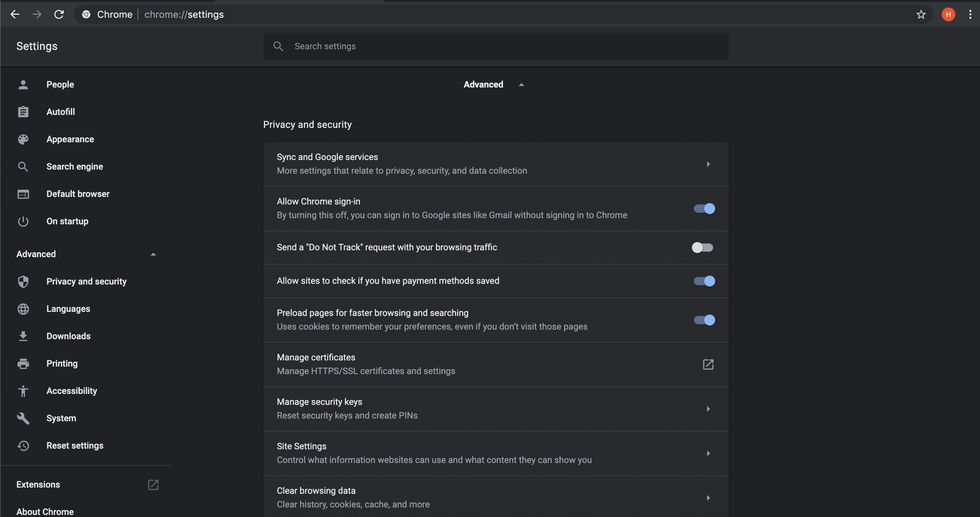This screenshot has height=517, width=980.
Task: Click the Manage certificates external link icon
Action: 708,364
